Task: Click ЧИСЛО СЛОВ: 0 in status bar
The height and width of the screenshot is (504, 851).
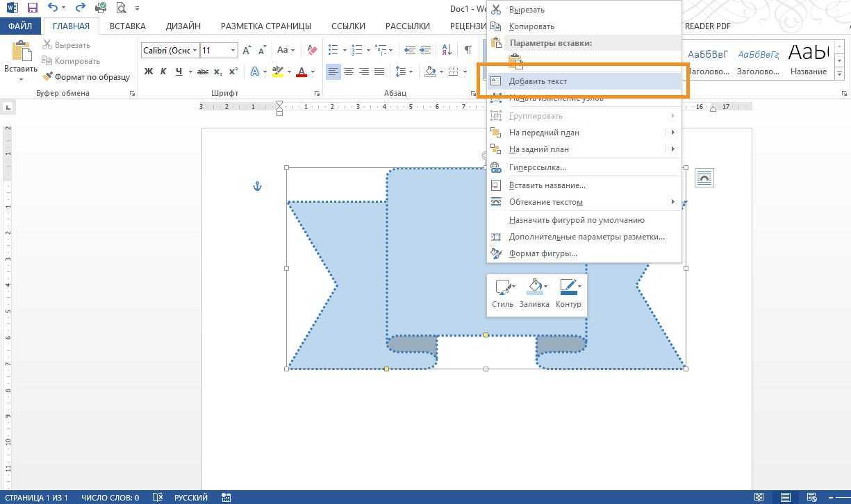Action: pos(110,497)
